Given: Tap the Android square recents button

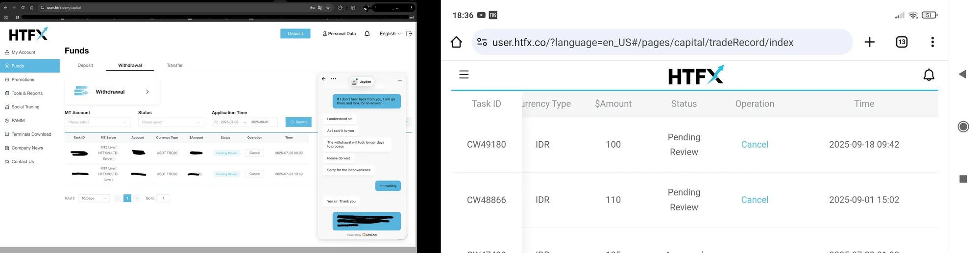Looking at the screenshot, I should coord(963,179).
